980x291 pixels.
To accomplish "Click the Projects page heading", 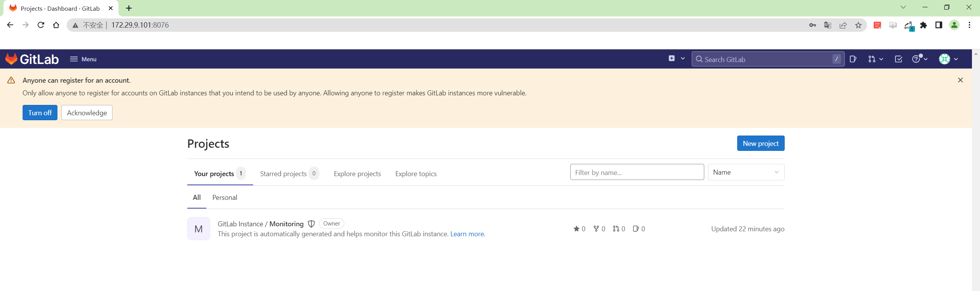I will [x=208, y=144].
